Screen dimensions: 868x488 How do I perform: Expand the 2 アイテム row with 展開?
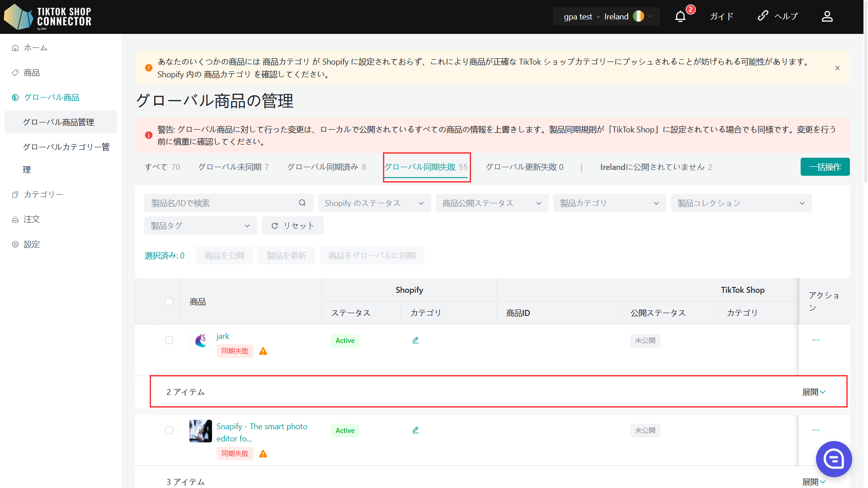coord(814,392)
